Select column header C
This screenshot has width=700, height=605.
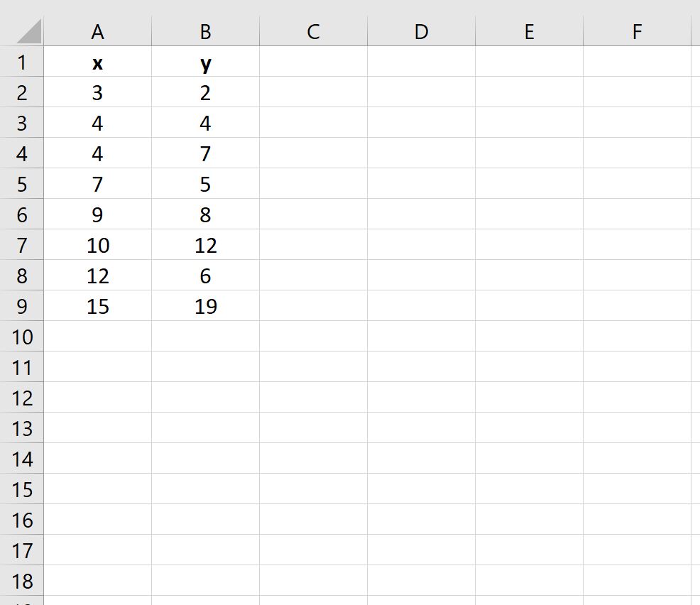coord(312,31)
